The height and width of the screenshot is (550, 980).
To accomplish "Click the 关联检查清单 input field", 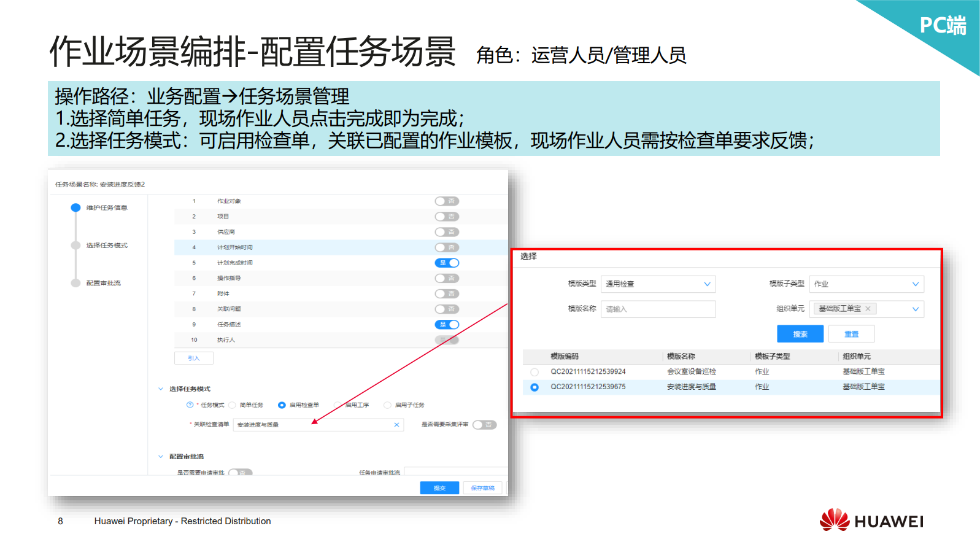I will [318, 425].
